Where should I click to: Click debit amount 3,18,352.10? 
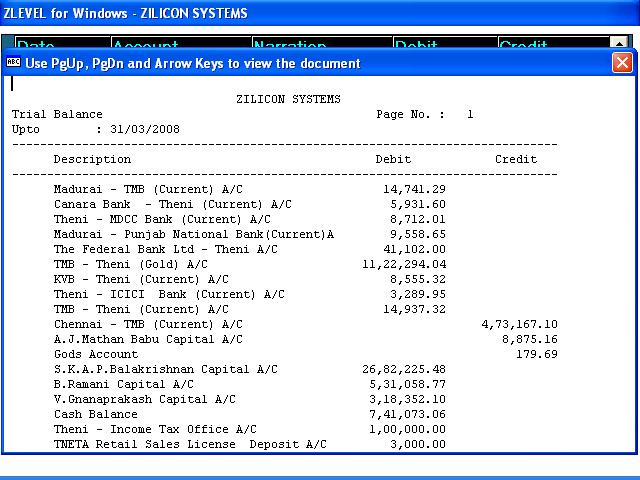(x=407, y=400)
